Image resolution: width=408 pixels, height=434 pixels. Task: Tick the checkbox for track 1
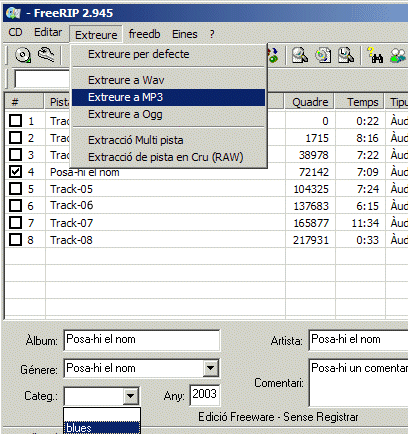[x=15, y=121]
